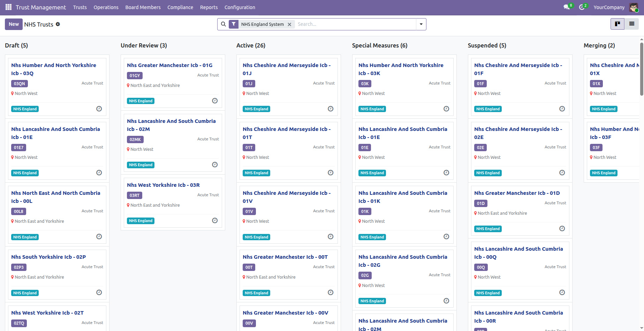The height and width of the screenshot is (331, 644).
Task: Remove the NHS England System filter
Action: point(289,24)
